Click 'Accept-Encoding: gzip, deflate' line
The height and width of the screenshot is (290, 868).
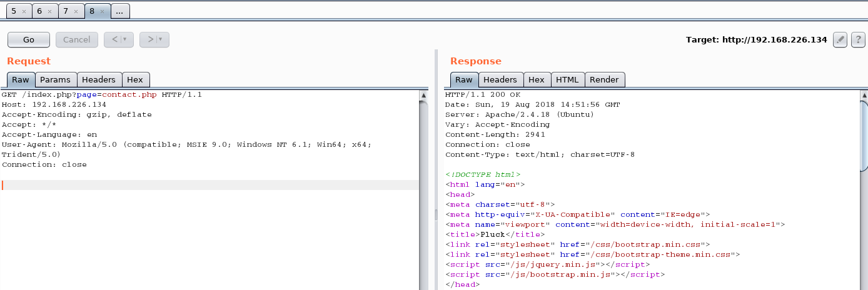tap(77, 114)
